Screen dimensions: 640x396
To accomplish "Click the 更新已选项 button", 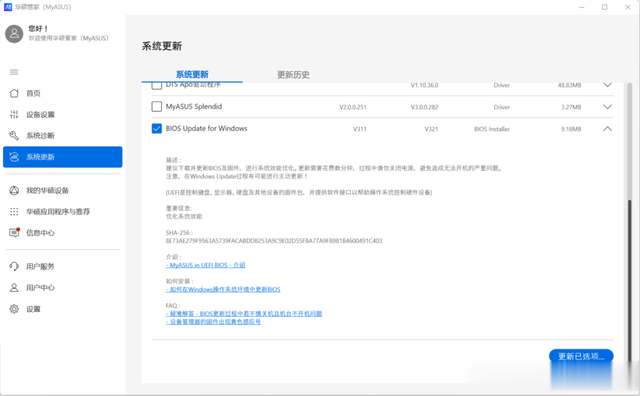I will (581, 356).
